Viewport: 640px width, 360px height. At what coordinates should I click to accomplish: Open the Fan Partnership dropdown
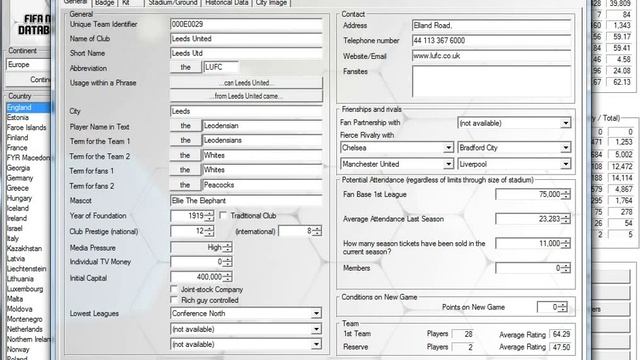point(565,123)
